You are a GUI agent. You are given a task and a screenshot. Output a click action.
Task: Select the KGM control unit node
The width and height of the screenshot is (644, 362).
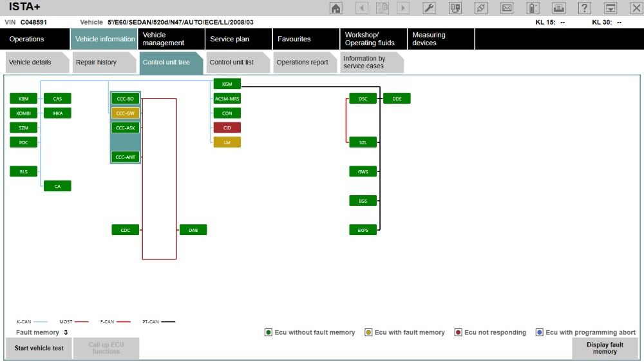pos(227,84)
